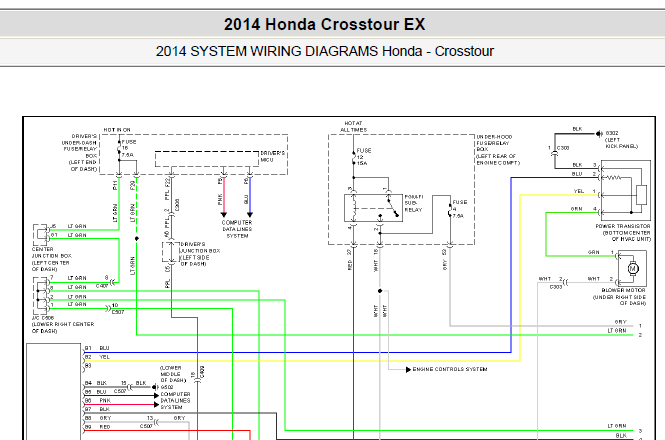Click the "UNDER-HOOD FUSE/RELAY BOX" label
Screen dimensions: 665x440
coord(494,143)
